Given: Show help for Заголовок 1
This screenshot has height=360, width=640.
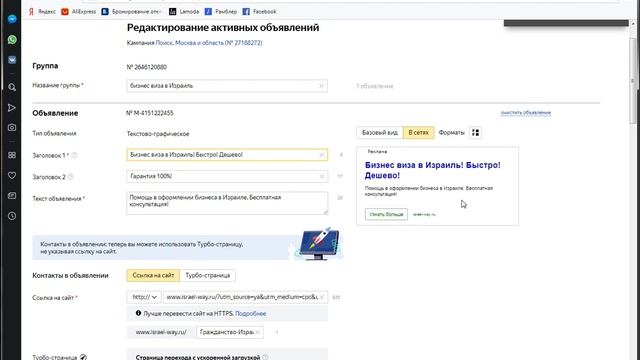Looking at the screenshot, I should pyautogui.click(x=74, y=155).
